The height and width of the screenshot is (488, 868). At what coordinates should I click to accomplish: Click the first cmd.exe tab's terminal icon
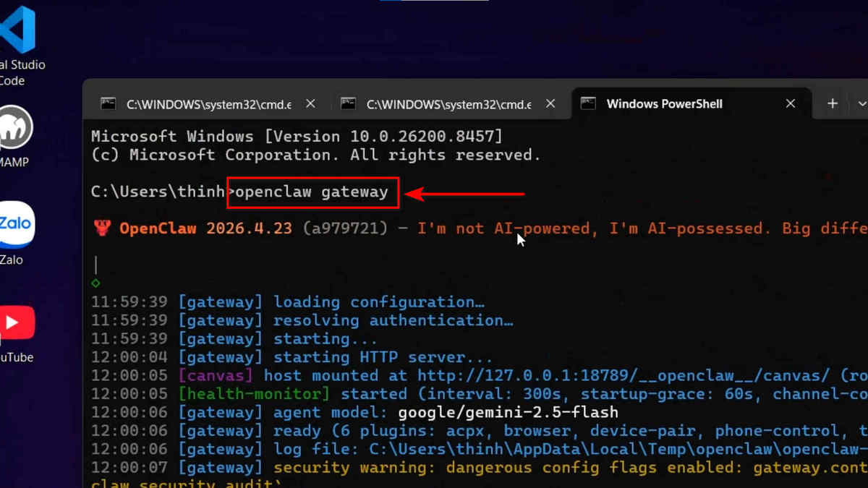pos(108,104)
